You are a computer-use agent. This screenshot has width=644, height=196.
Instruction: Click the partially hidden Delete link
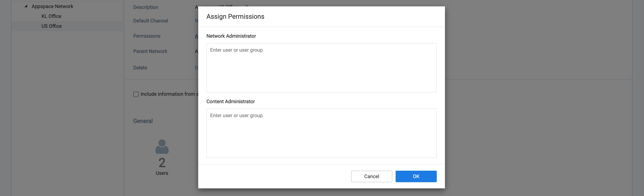pos(196,68)
